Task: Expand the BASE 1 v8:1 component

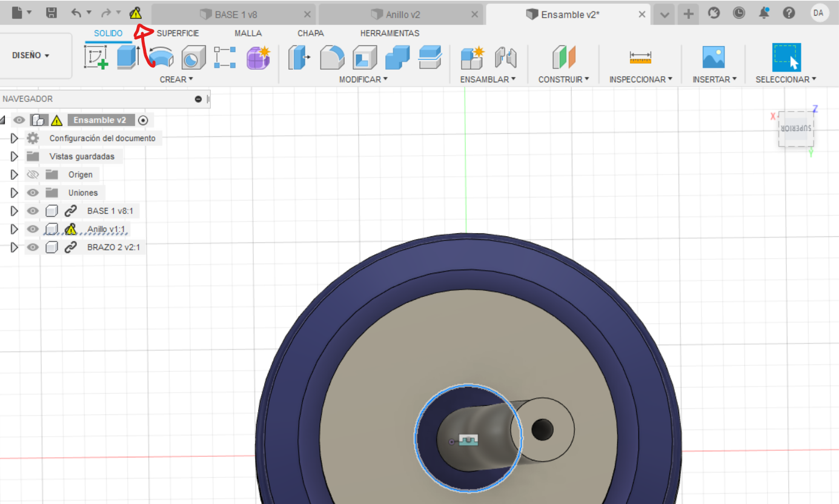Action: (x=15, y=211)
